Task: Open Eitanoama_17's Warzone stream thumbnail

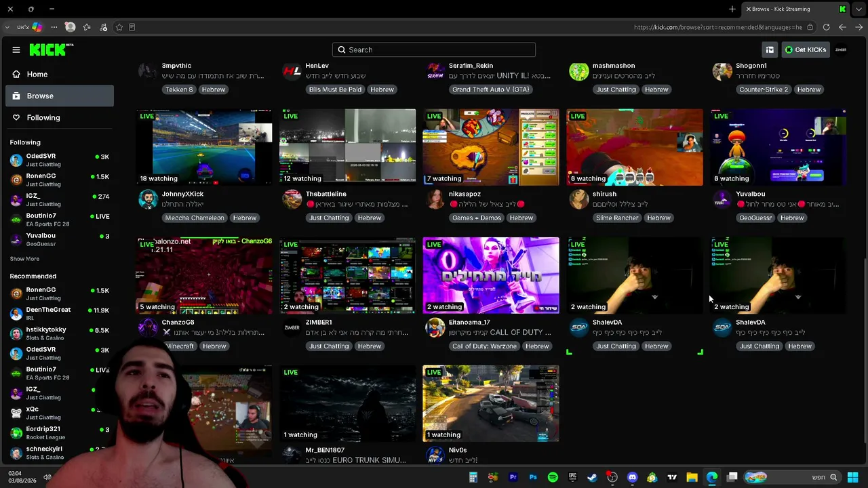Action: coord(491,275)
